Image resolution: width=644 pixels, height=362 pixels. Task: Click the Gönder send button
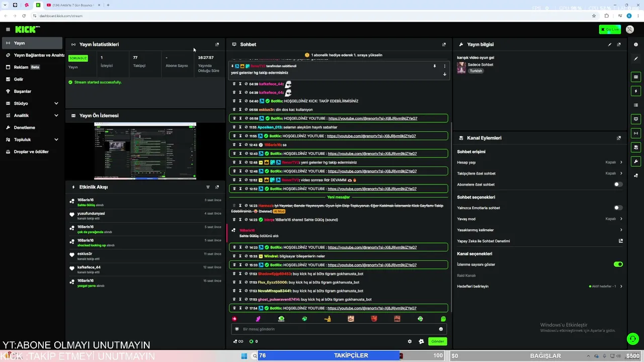438,341
